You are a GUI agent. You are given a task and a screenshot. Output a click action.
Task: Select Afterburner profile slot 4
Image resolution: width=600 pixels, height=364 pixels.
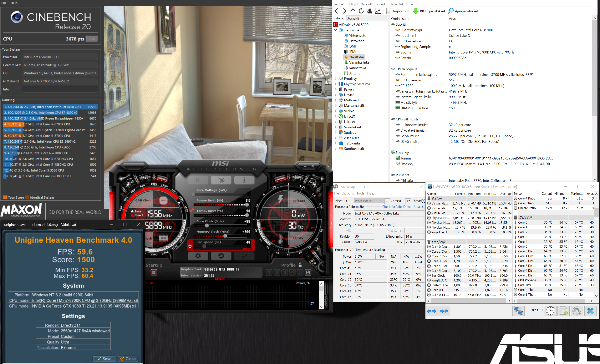point(292,272)
